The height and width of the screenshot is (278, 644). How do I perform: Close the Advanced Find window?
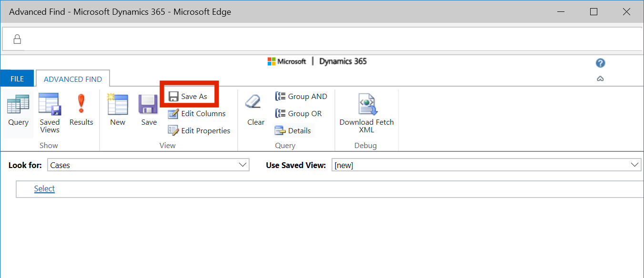point(626,12)
